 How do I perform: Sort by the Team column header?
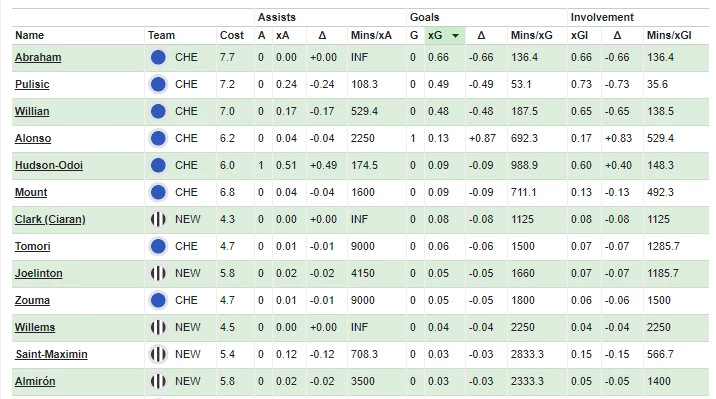tap(161, 35)
